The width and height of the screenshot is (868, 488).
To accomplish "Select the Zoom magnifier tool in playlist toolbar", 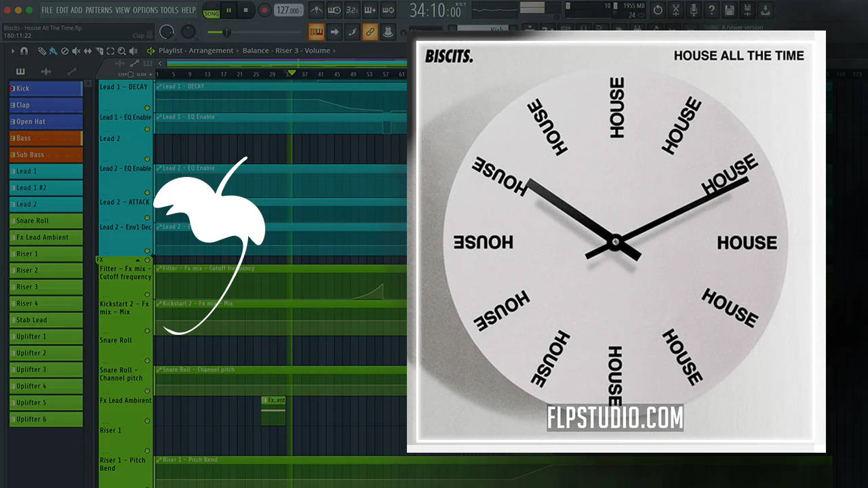I will (x=121, y=51).
